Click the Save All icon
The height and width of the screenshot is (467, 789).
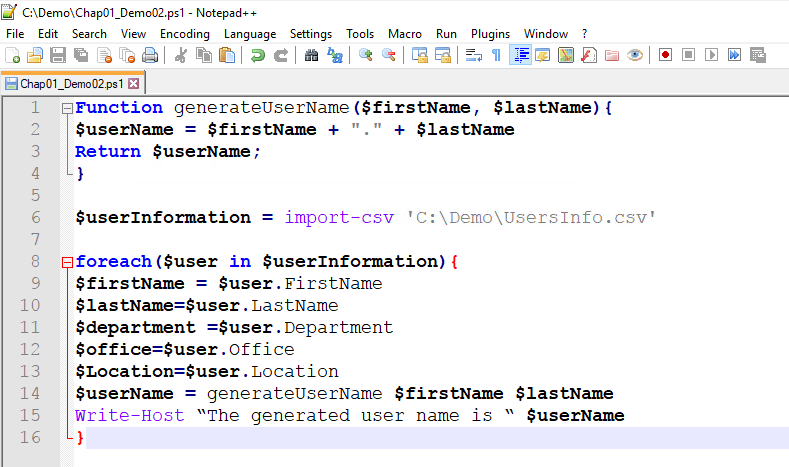pyautogui.click(x=81, y=55)
